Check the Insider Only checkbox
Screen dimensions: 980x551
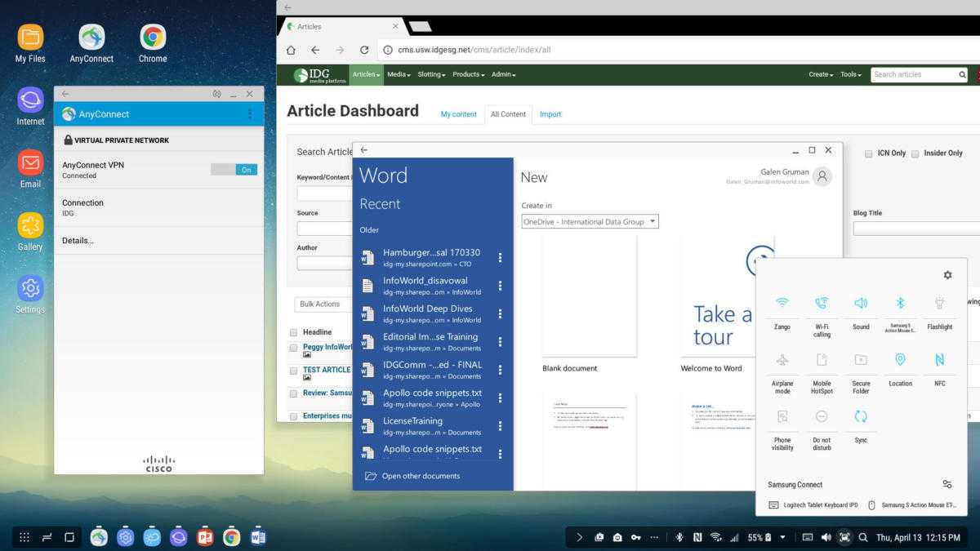click(x=915, y=153)
